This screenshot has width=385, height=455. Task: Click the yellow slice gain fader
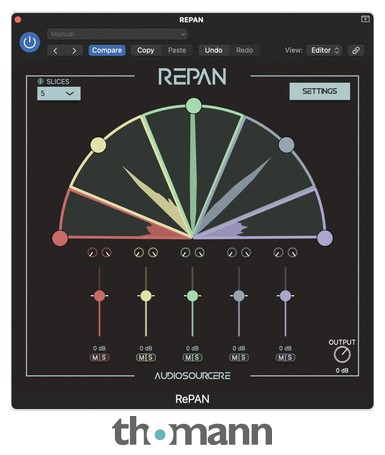click(146, 296)
